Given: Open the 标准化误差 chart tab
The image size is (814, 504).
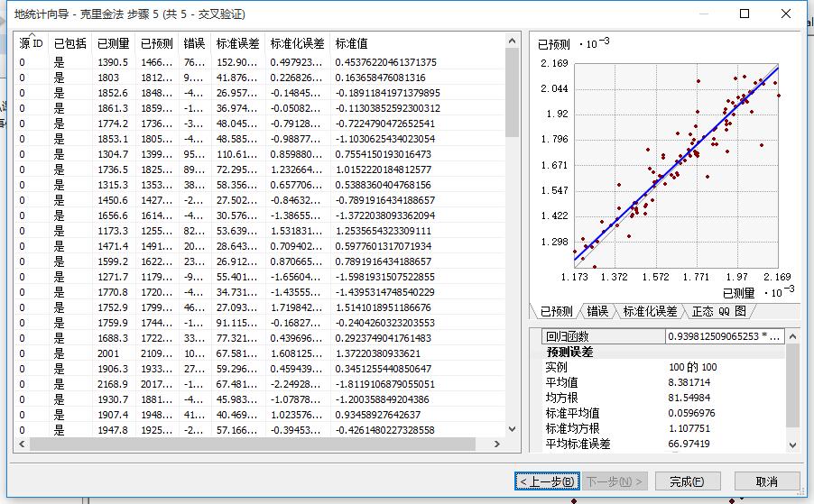Looking at the screenshot, I should (x=650, y=311).
